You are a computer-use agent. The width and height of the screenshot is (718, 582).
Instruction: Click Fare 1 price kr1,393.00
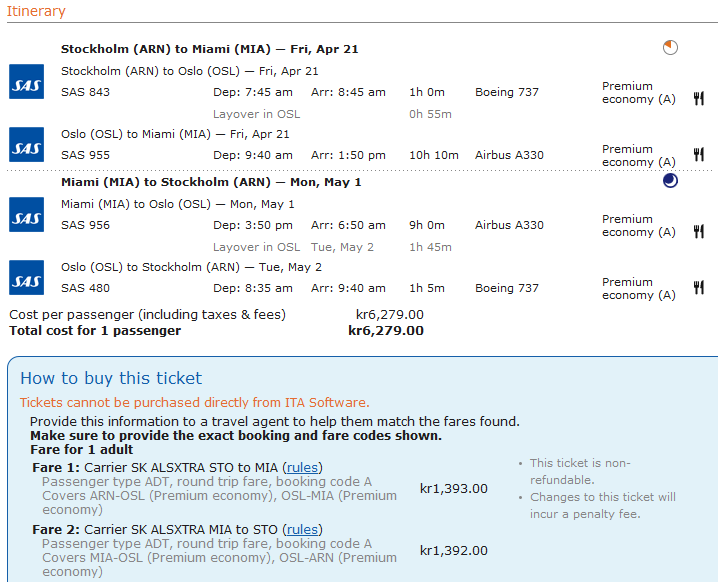pos(453,489)
